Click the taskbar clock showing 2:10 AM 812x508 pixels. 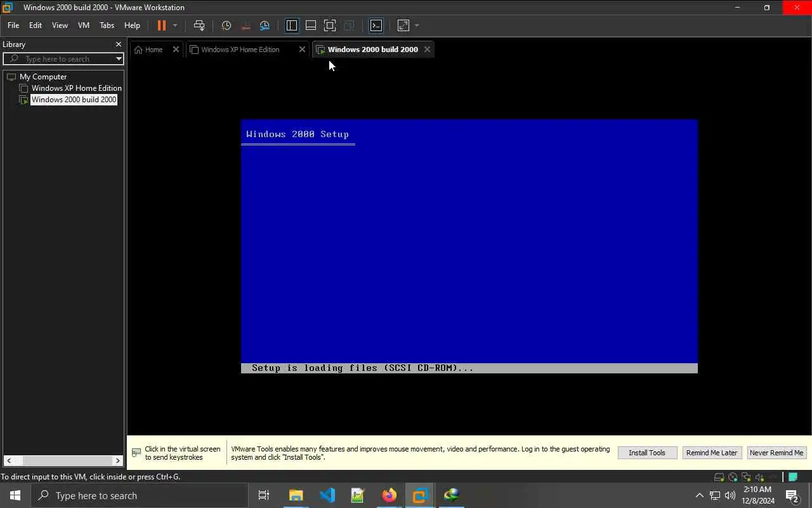point(758,495)
